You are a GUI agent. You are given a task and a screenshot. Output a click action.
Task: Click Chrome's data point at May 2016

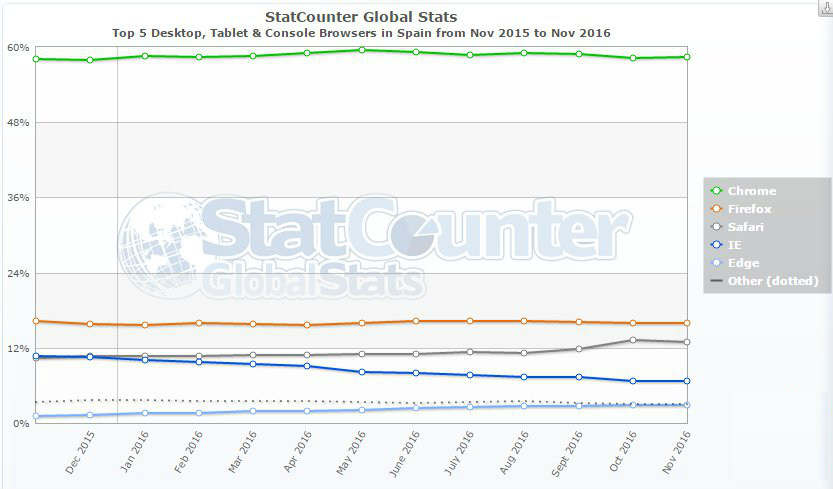point(361,50)
